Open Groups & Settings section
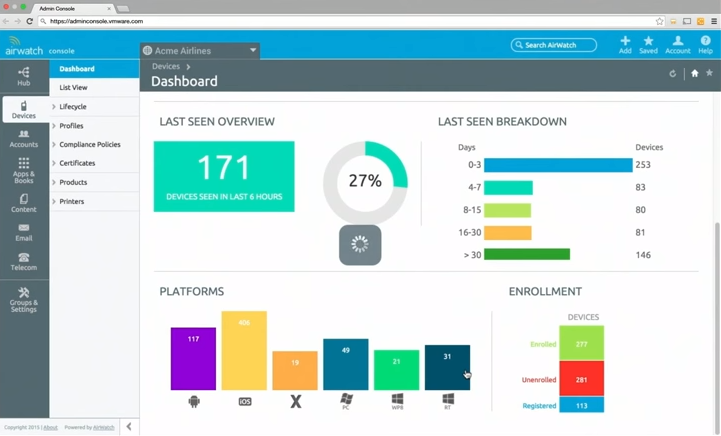This screenshot has height=436, width=721. pyautogui.click(x=23, y=300)
